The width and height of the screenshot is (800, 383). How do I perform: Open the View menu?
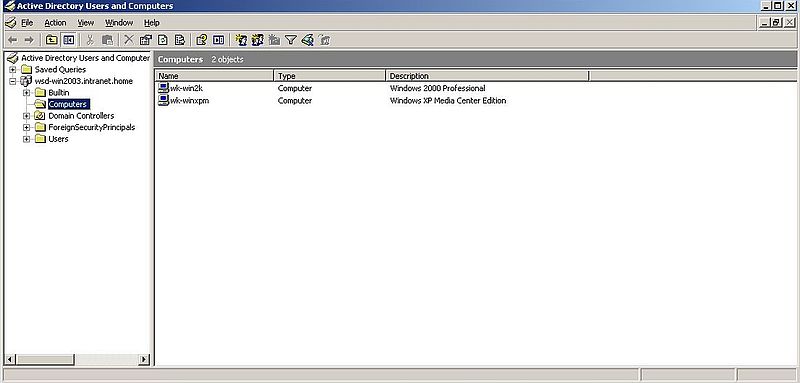pyautogui.click(x=86, y=22)
